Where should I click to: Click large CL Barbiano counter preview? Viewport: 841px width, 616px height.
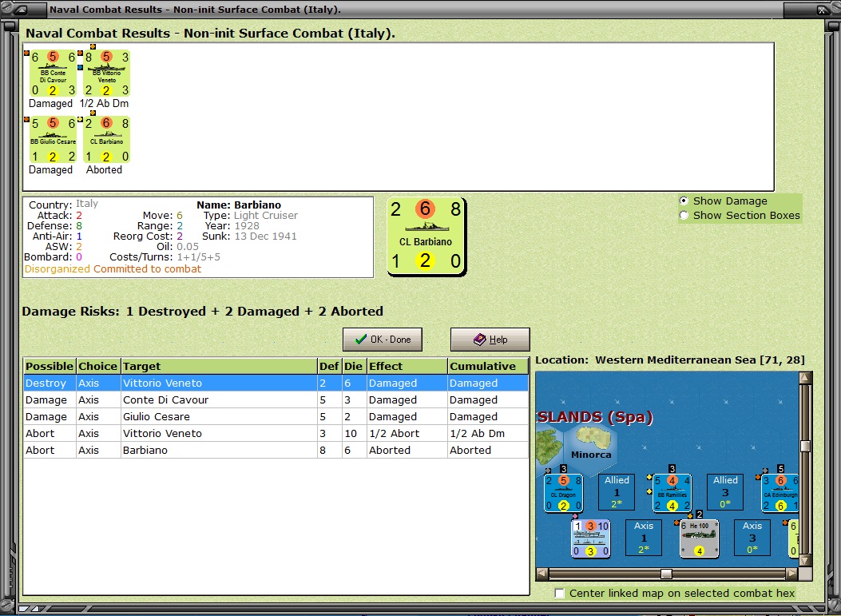(426, 236)
